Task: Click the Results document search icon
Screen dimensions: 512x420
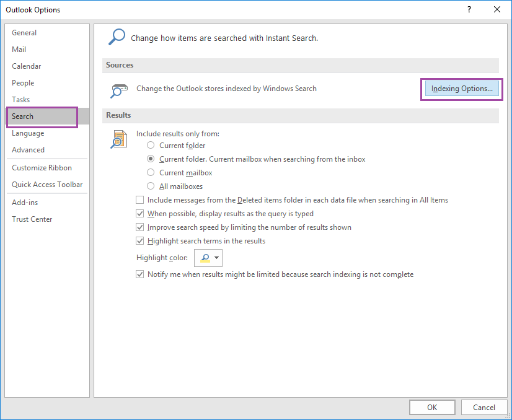Action: pyautogui.click(x=119, y=139)
